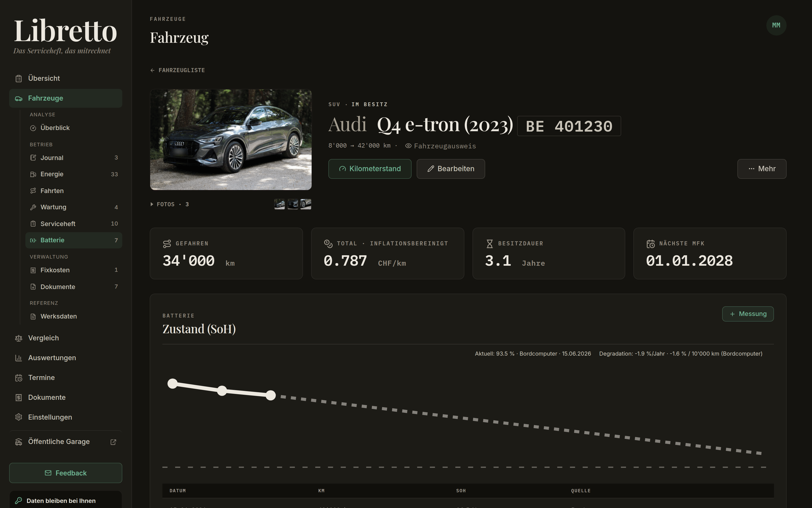812x508 pixels.
Task: Open the Vergleich page
Action: [65, 338]
